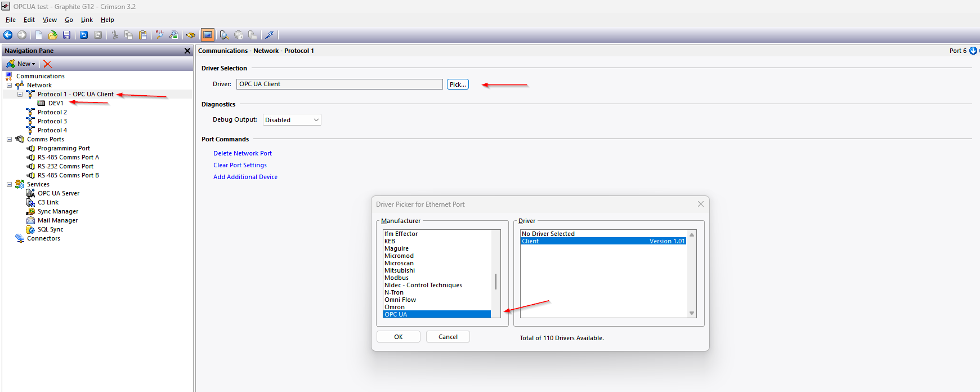Image resolution: width=980 pixels, height=392 pixels.
Task: Open the View menu
Action: pos(50,20)
